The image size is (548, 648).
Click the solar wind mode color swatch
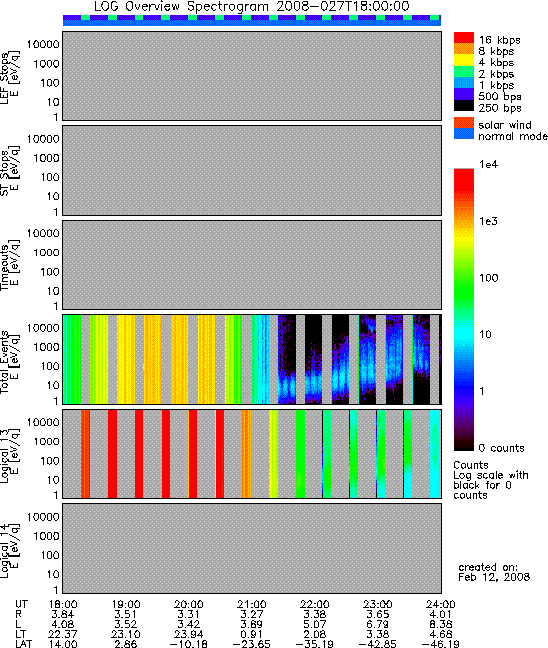464,123
